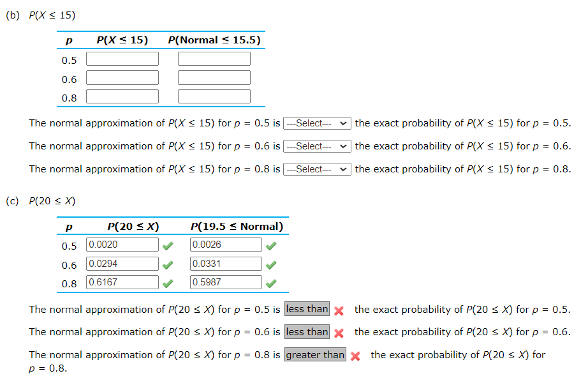Open the Select dropdown for p = 0.6 approximation
Image resolution: width=588 pixels, height=385 pixels.
click(317, 146)
